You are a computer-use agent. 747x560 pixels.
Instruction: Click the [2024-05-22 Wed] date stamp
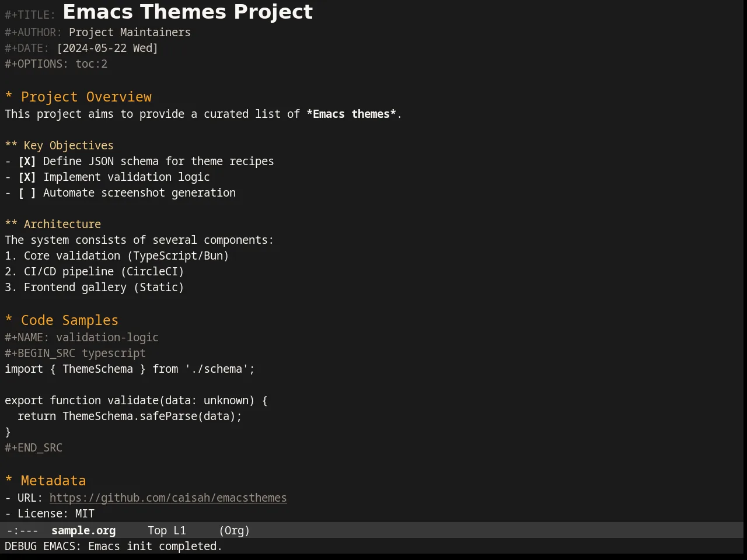click(107, 48)
